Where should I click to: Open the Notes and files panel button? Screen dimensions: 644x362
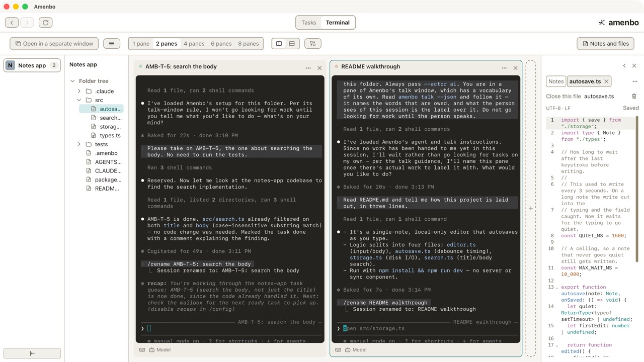tap(605, 44)
